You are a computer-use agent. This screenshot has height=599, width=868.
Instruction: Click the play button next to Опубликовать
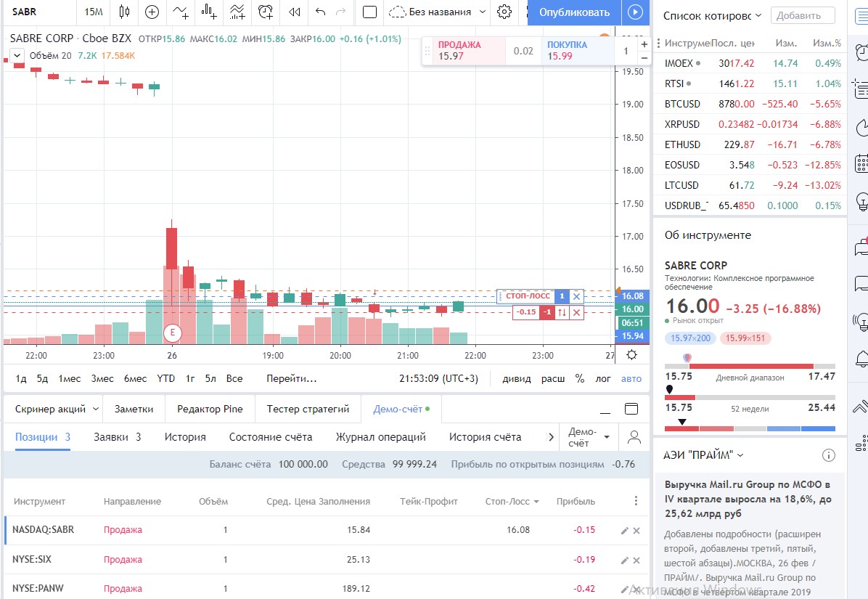click(x=635, y=12)
